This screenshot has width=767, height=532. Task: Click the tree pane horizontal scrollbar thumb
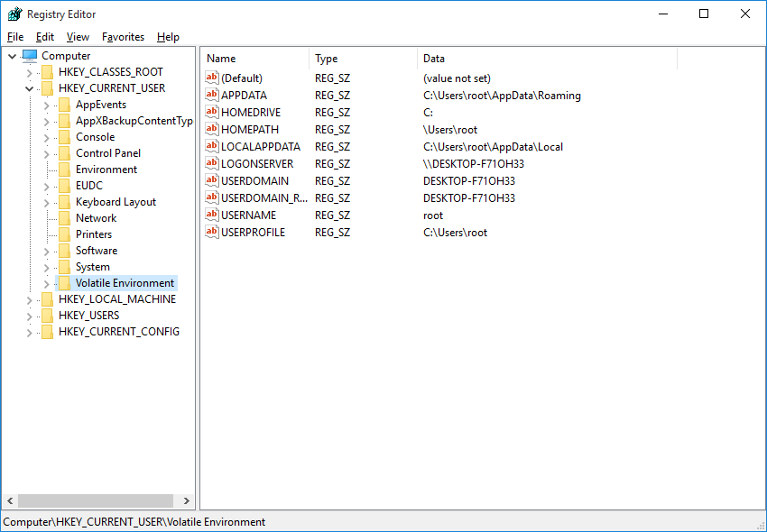[96, 500]
